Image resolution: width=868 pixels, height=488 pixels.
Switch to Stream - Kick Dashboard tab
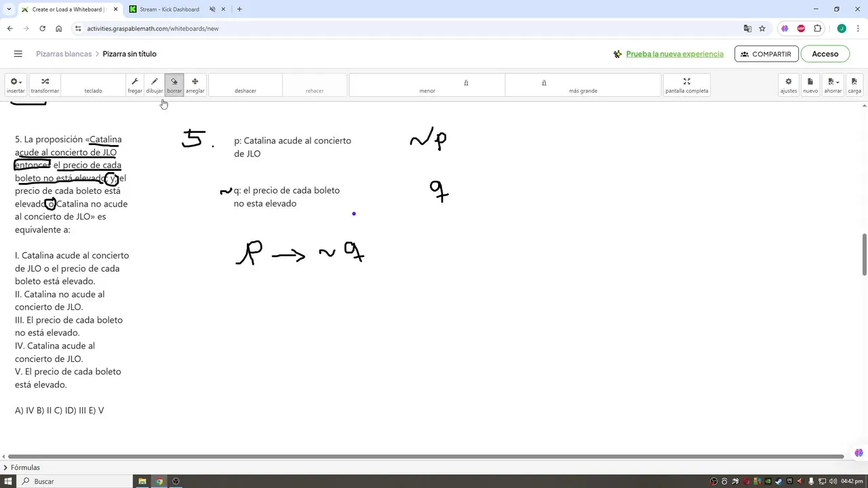[170, 9]
